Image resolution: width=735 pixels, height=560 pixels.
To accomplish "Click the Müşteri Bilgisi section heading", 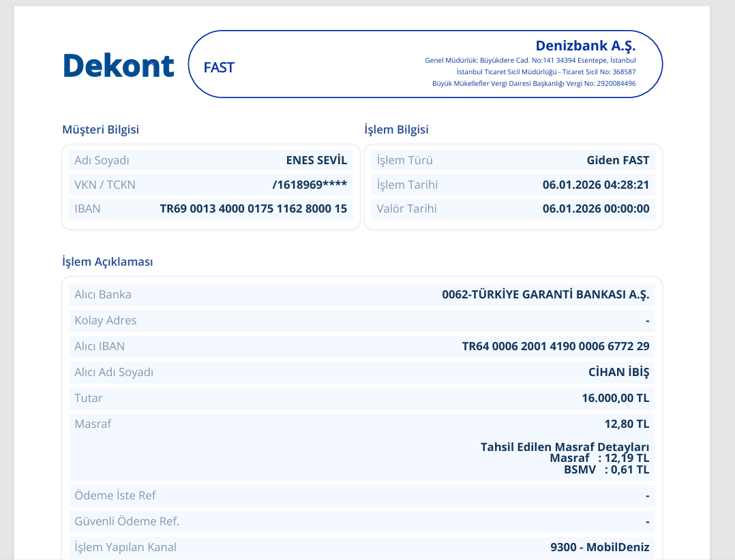I will pyautogui.click(x=101, y=129).
